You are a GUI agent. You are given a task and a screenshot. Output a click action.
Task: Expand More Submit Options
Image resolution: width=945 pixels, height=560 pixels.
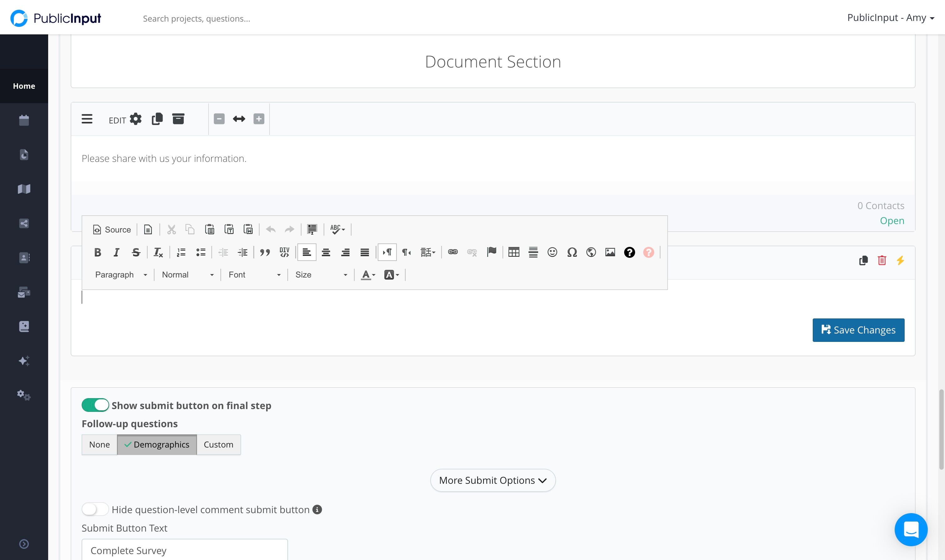[492, 480]
